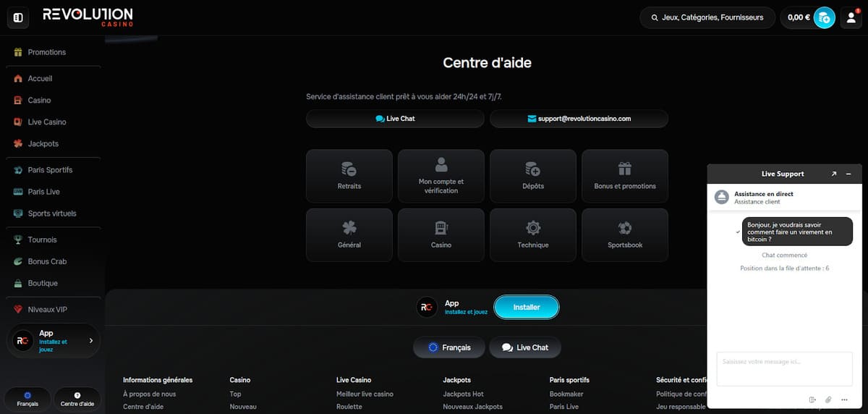Open the user profile icon
The image size is (868, 414).
[849, 17]
